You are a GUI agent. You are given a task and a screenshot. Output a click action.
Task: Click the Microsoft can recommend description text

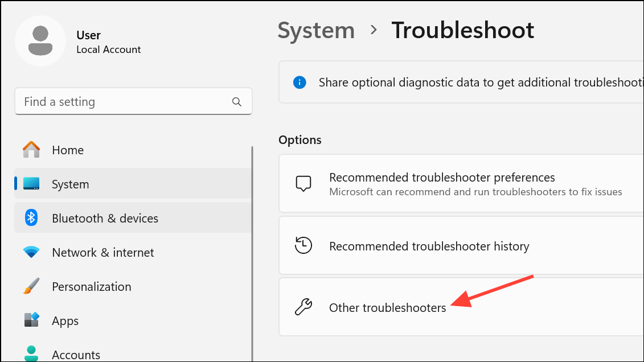point(475,192)
